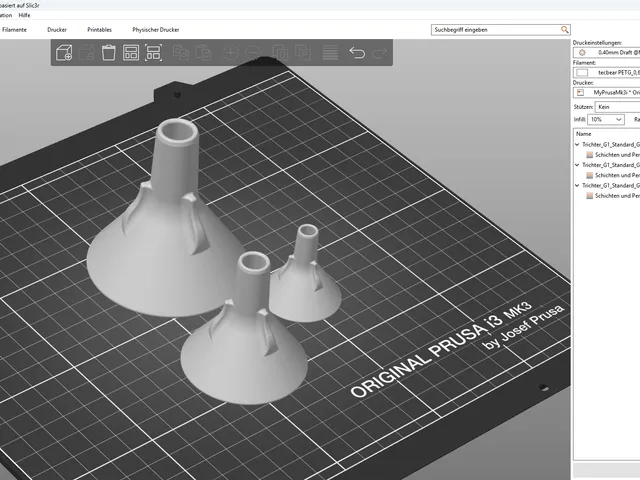
Task: Select second 'Schichten und Per' row
Action: pos(617,175)
